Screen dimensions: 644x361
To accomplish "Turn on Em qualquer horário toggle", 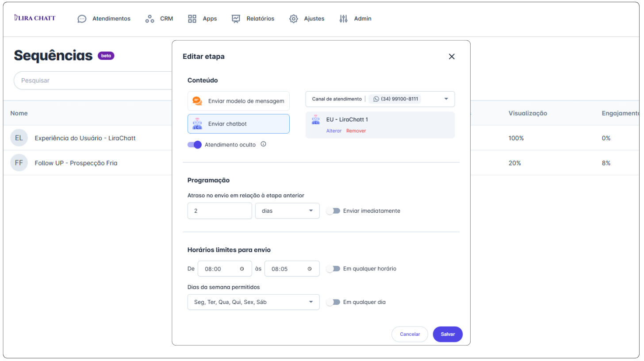I will 333,269.
